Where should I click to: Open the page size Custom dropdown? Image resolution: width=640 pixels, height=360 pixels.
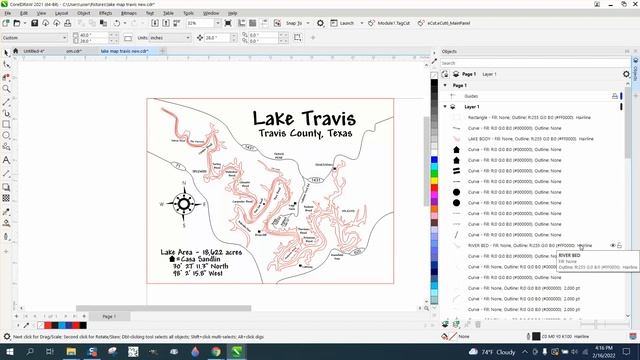click(64, 38)
